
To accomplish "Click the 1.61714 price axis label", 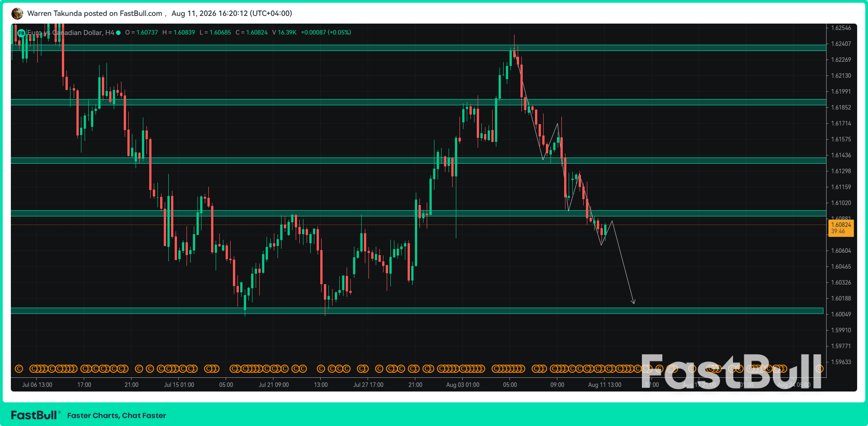I will [841, 124].
